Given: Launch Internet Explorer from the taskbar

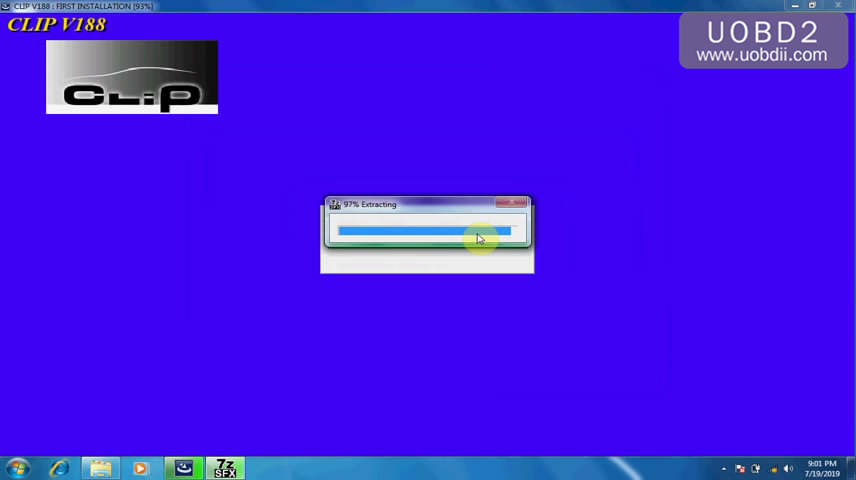Looking at the screenshot, I should tap(60, 468).
